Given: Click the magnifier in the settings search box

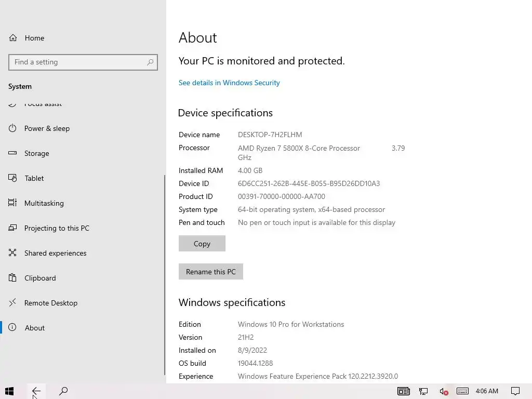Looking at the screenshot, I should [150, 62].
